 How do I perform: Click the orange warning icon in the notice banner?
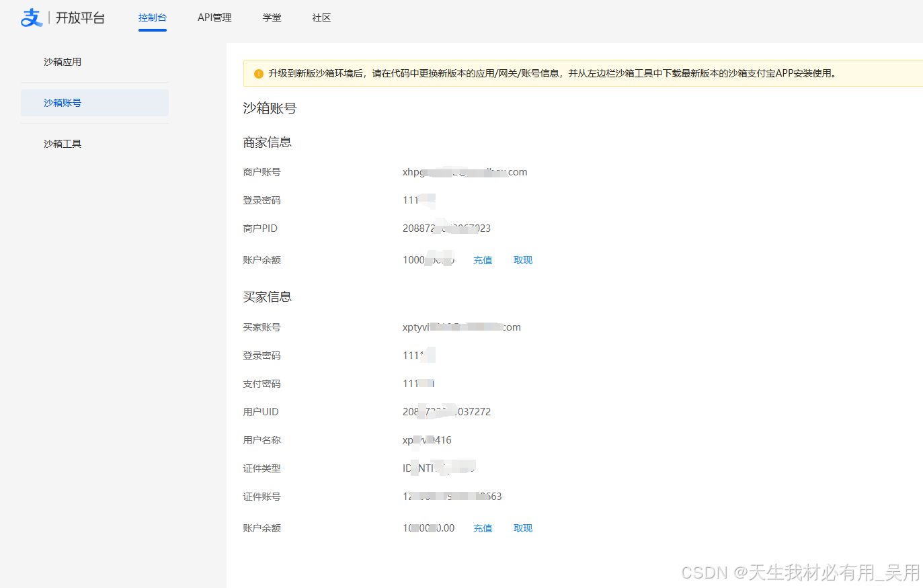(258, 73)
